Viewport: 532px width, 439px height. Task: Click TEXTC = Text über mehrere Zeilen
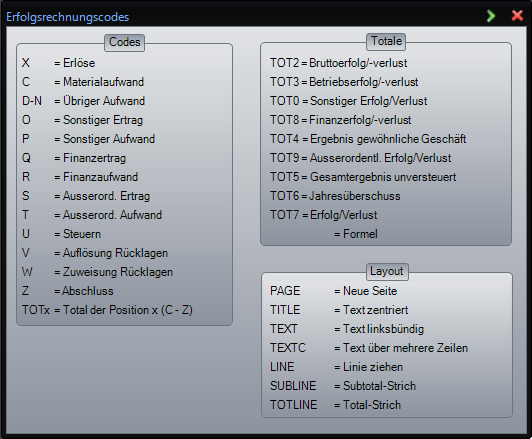point(369,348)
